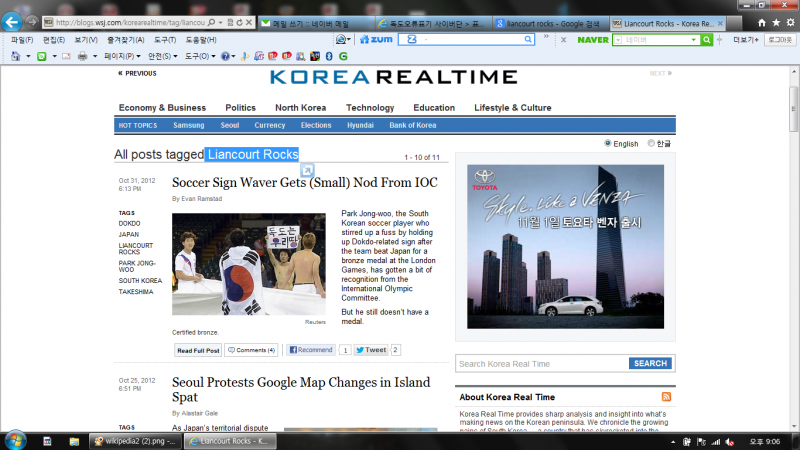
Task: Click the Windows Start orb
Action: click(16, 440)
